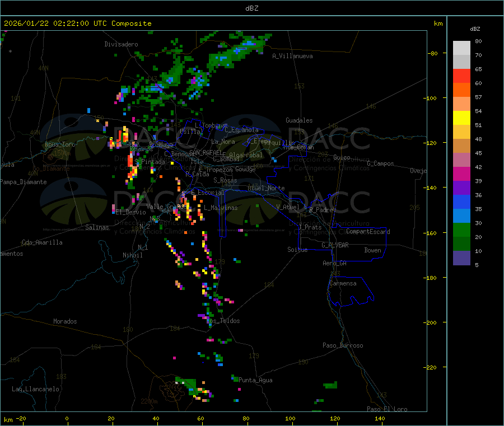
Task: Click the V_Atuel map label
Action: click(288, 207)
